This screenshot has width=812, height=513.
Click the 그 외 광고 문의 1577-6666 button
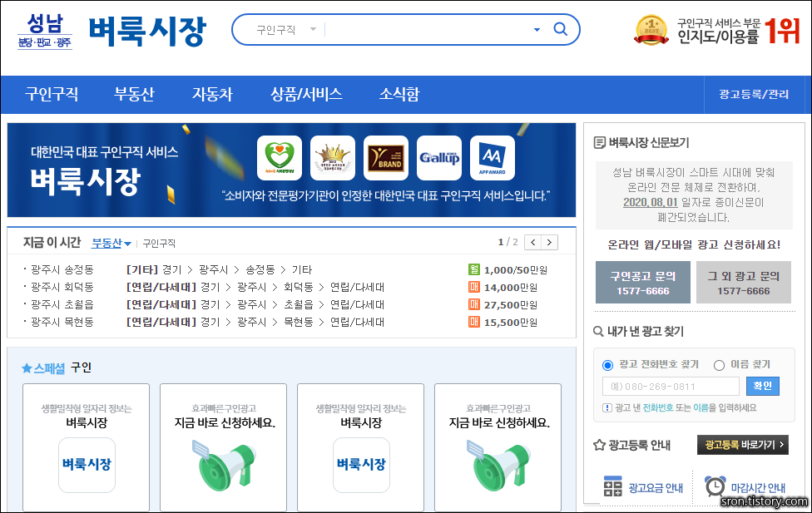(x=743, y=282)
